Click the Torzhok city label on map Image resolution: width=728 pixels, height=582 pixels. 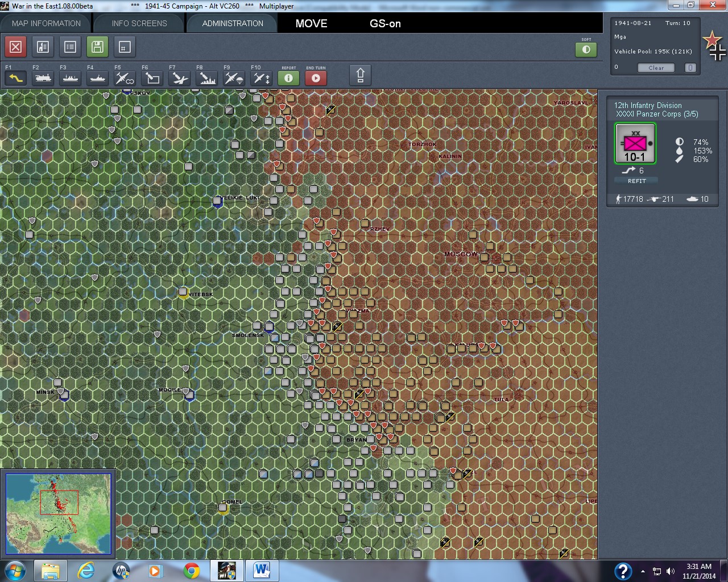click(423, 144)
